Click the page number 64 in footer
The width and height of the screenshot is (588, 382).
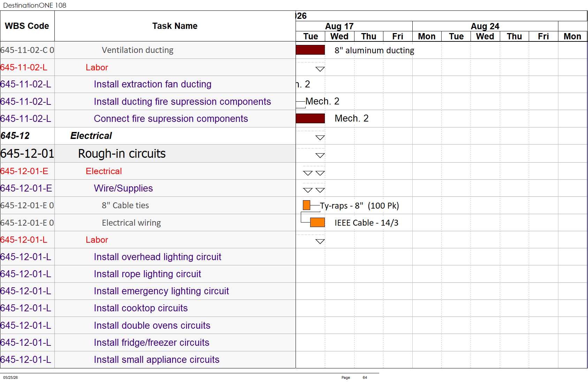point(365,377)
